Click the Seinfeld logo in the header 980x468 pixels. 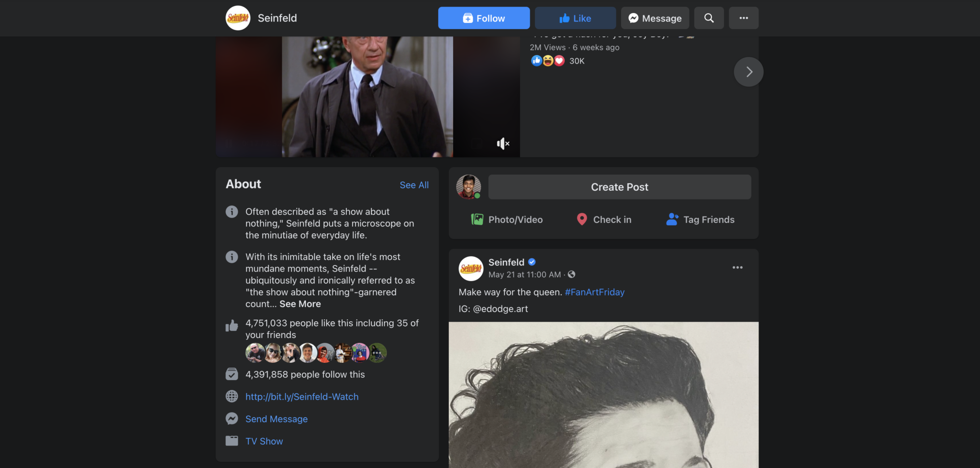pos(238,18)
